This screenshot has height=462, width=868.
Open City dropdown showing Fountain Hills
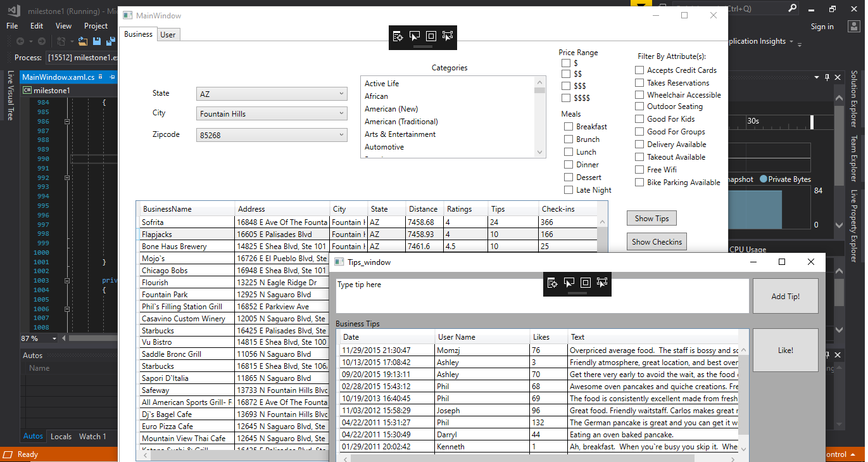click(272, 114)
